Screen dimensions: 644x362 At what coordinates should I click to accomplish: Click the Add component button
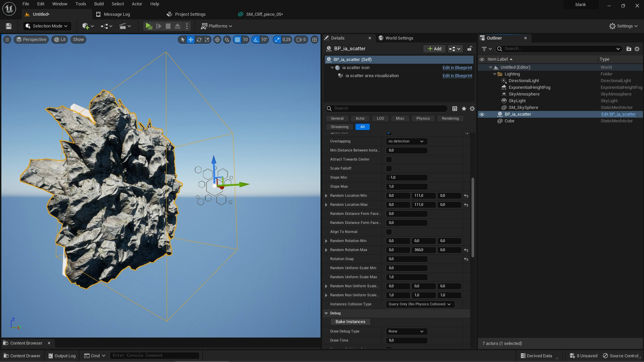click(x=434, y=49)
